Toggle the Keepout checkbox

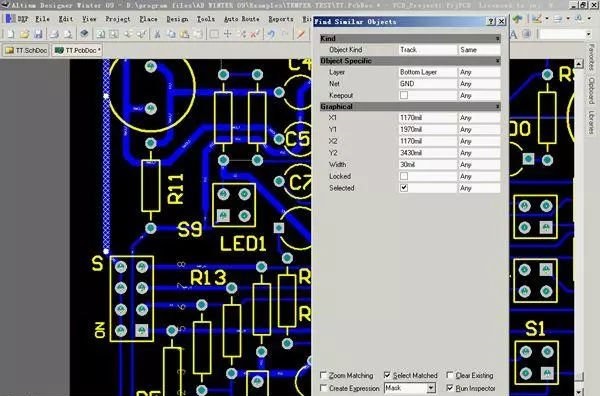(x=404, y=95)
